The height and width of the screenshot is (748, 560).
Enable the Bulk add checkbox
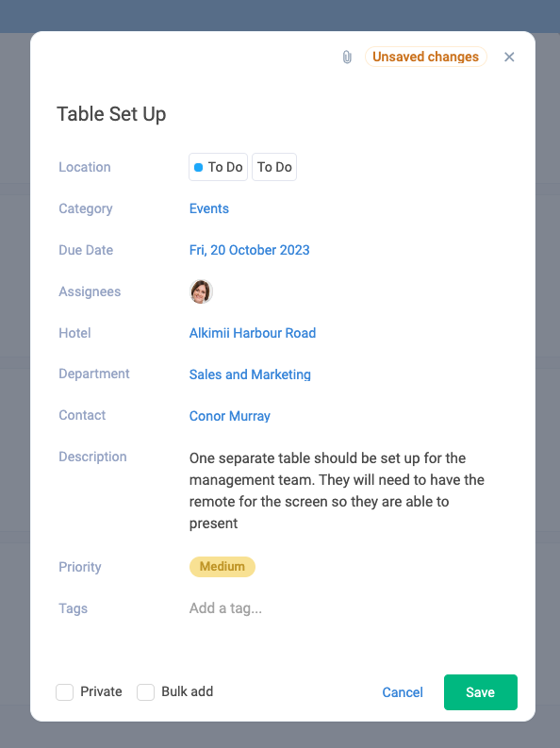point(146,691)
